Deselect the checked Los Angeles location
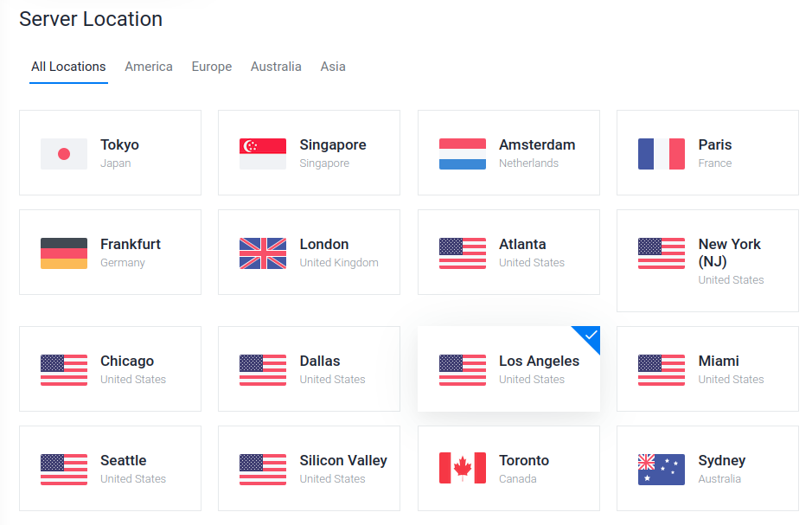812x525 pixels. [x=508, y=368]
